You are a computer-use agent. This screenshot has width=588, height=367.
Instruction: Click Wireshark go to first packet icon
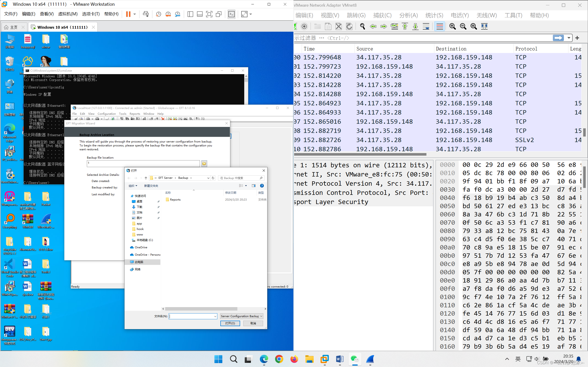tap(405, 26)
